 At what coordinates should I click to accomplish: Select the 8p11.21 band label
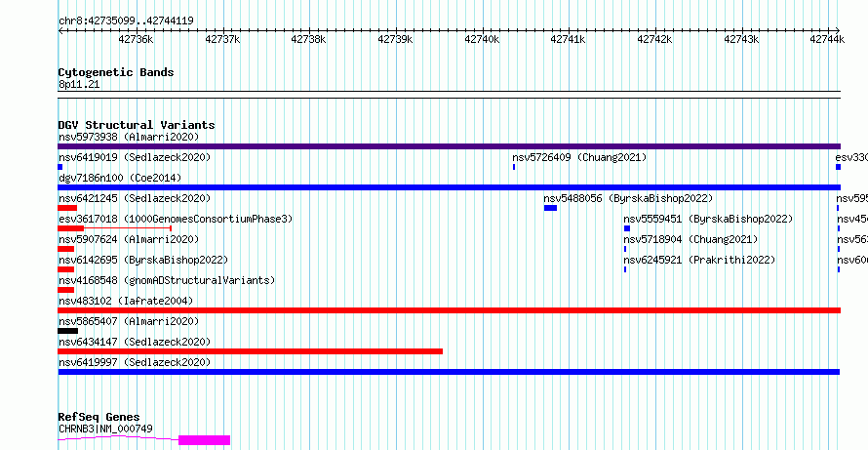(x=79, y=85)
